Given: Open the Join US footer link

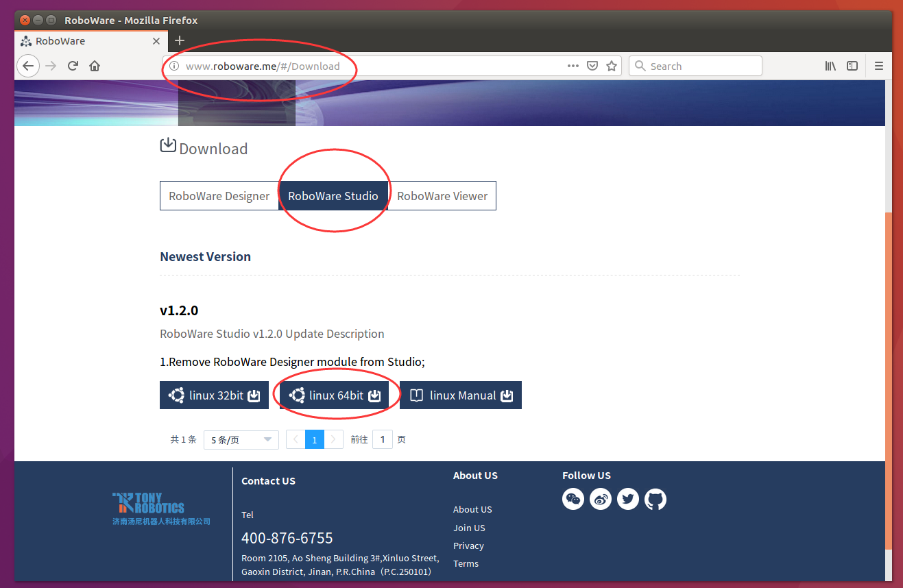Looking at the screenshot, I should pyautogui.click(x=469, y=528).
